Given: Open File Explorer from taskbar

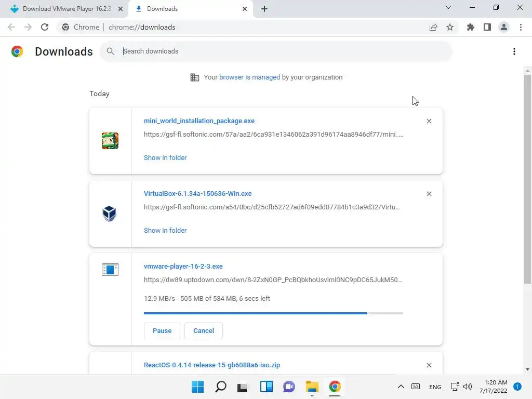Looking at the screenshot, I should point(312,387).
